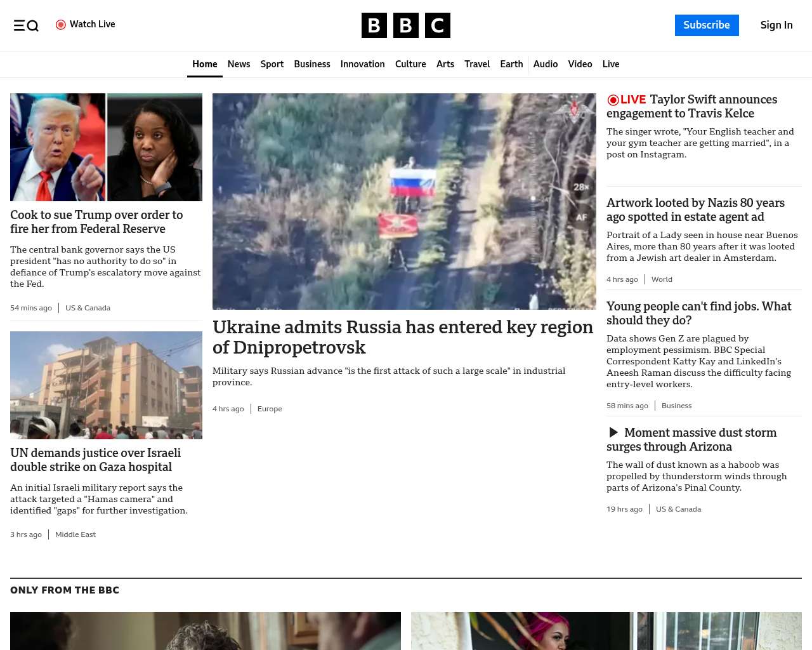Read 'Cook to sue Trump' headline
Screen dimensions: 812x650
96,222
